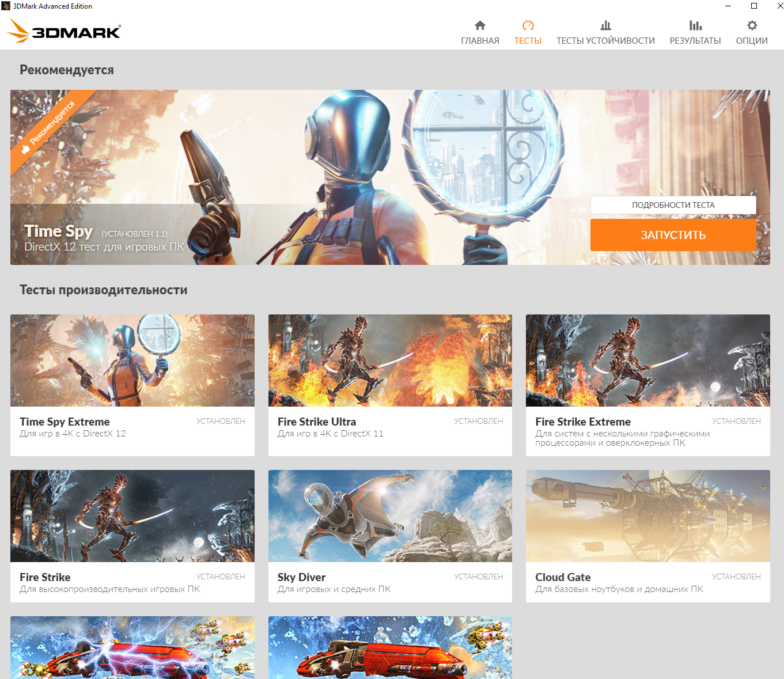784x679 pixels.
Task: Launch Time Spy with ЗАПУСТИТЬ button
Action: click(673, 235)
